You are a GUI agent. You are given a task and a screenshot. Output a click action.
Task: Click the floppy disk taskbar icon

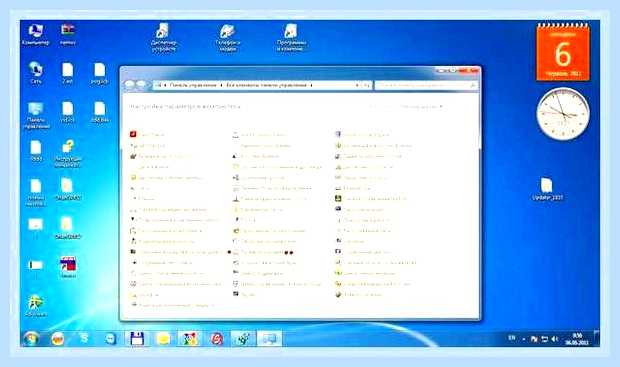click(137, 339)
